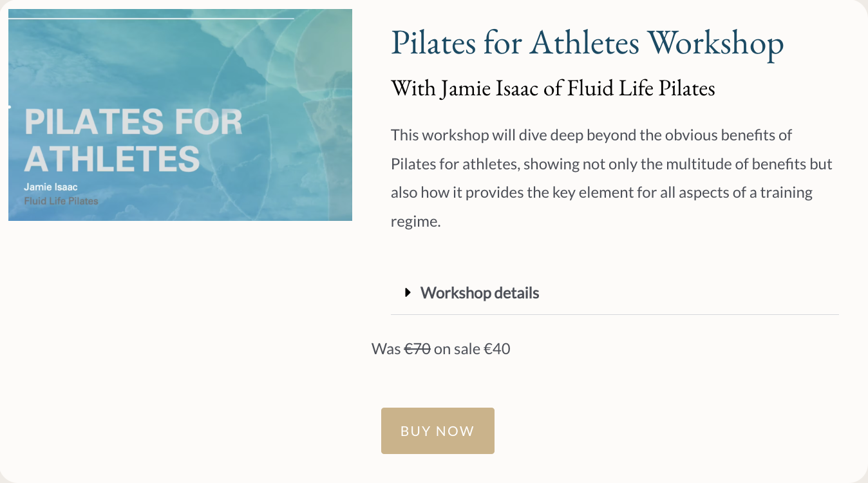The width and height of the screenshot is (868, 483).
Task: Click the word "regime." ending the description
Action: 415,222
